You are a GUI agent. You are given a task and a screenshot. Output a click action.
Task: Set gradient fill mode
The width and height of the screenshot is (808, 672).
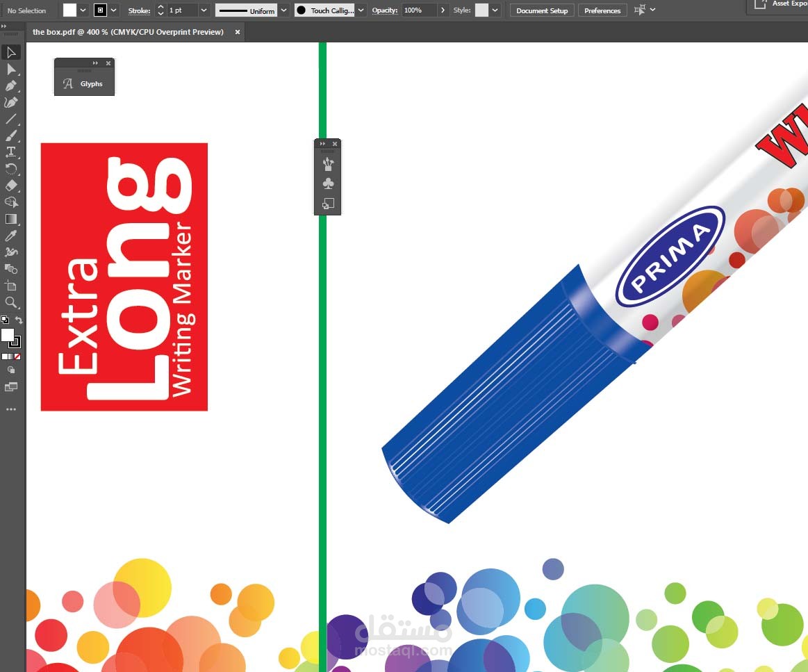point(10,357)
